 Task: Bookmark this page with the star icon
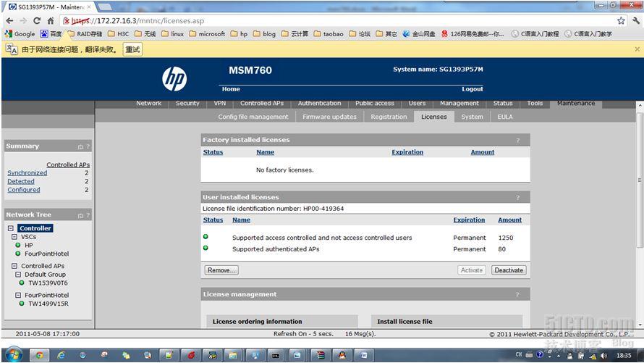coord(621,20)
